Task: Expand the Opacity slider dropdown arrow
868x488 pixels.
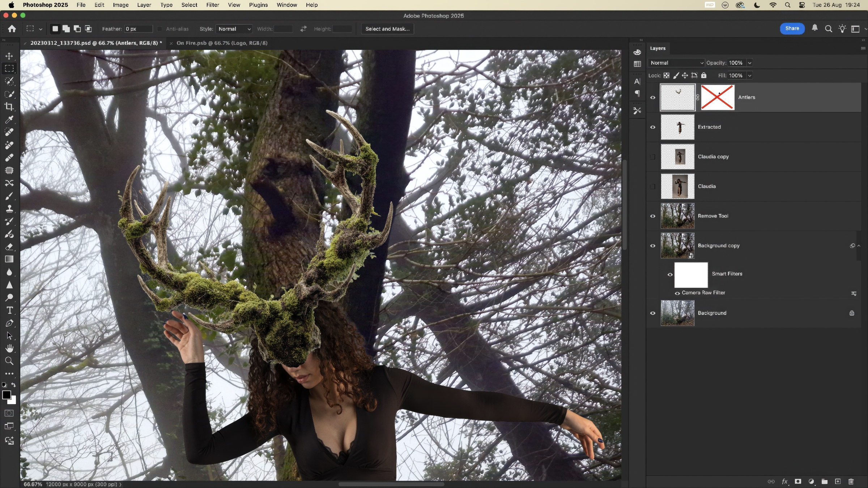Action: [x=750, y=63]
